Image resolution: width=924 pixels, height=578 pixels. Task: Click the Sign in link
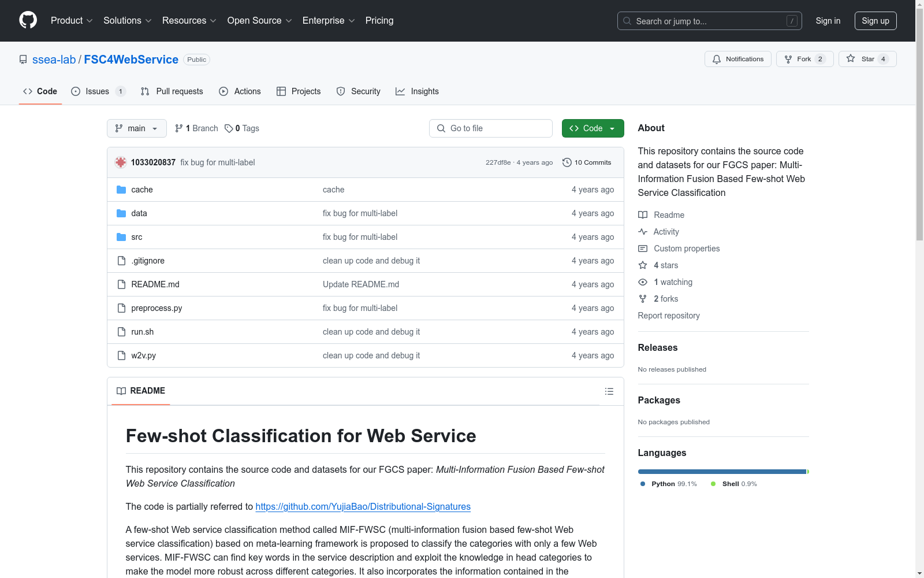point(828,21)
